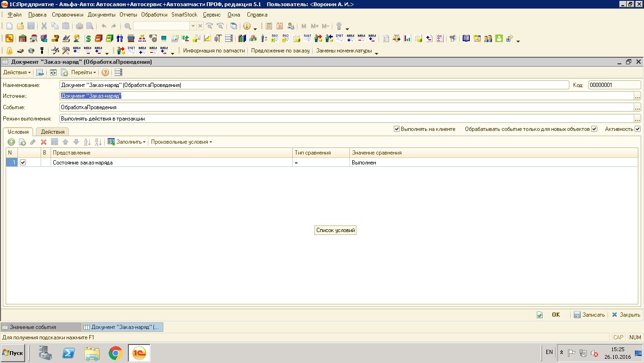The height and width of the screenshot is (363, 644).
Task: Click the ПЛАТ payment icon
Action: tap(307, 38)
